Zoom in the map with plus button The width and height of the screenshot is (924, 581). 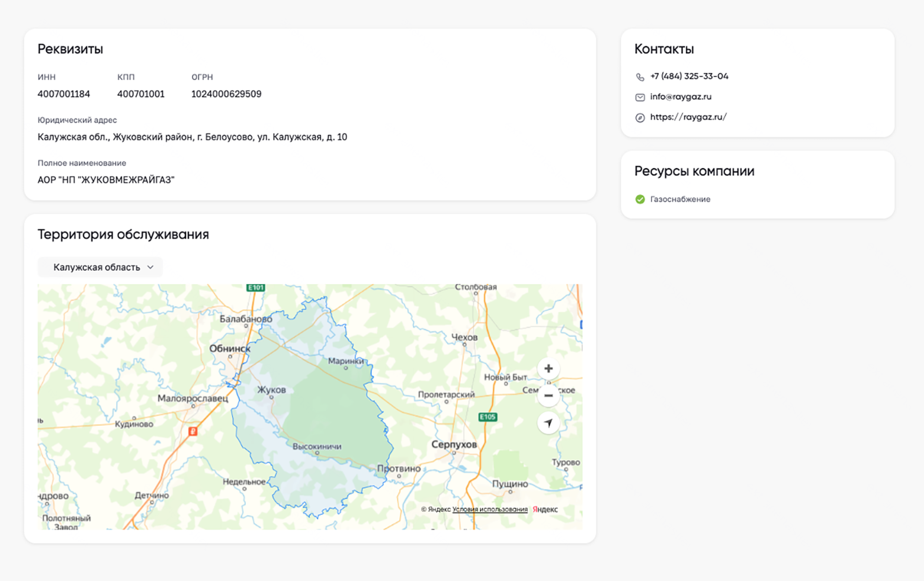pos(548,368)
